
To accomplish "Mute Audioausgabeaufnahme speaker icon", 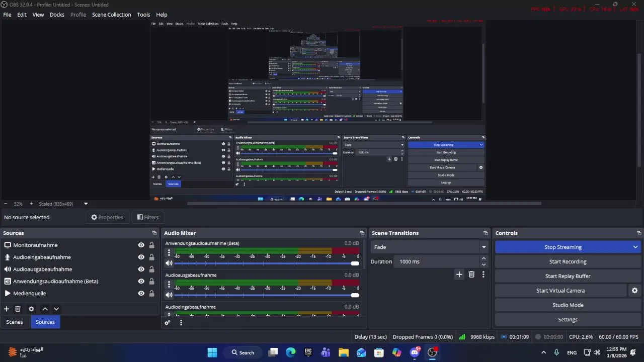I will point(169,295).
